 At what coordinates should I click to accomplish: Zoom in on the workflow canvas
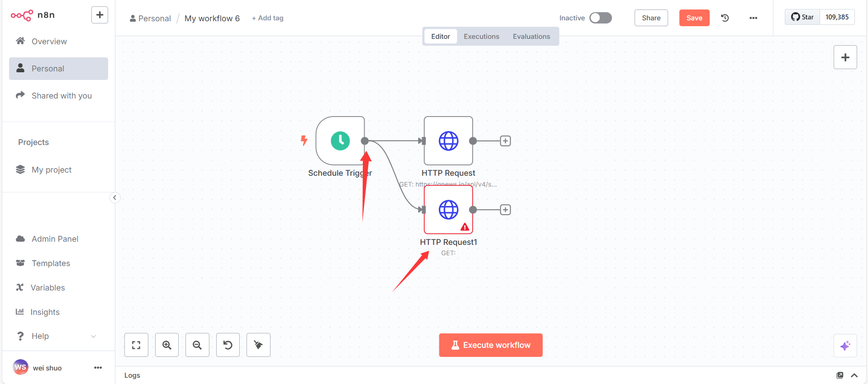pos(167,345)
